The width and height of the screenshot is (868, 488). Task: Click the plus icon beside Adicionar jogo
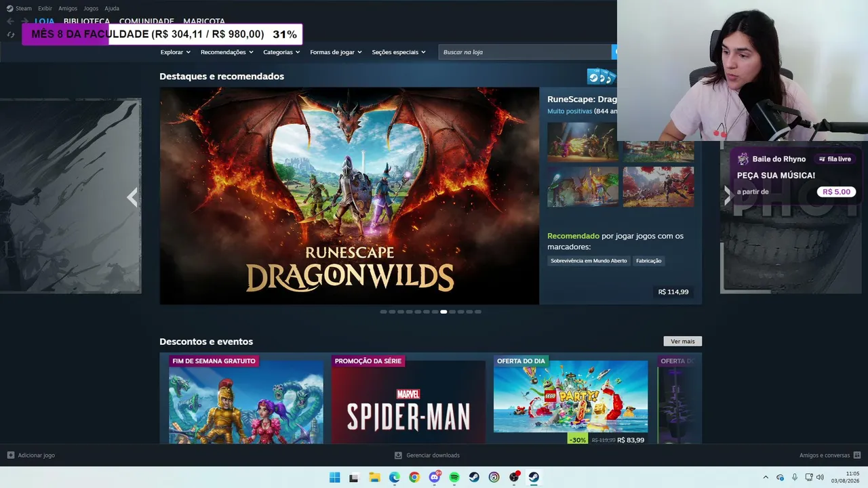coord(10,455)
